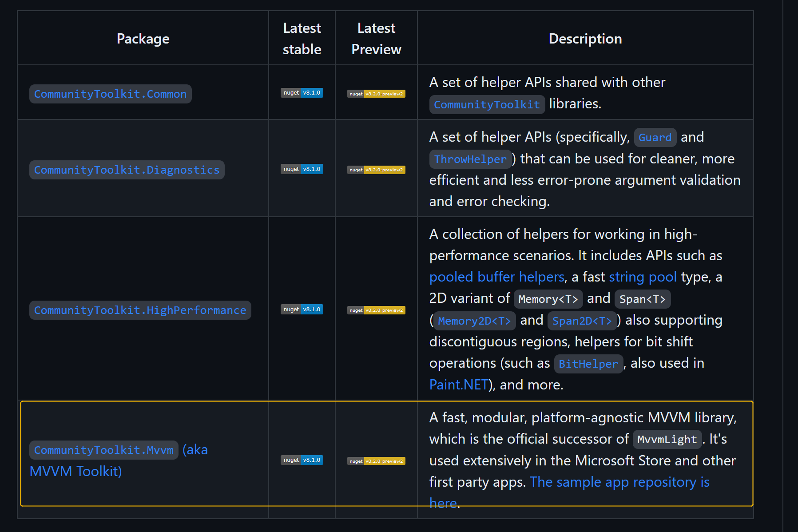This screenshot has height=532, width=798.
Task: Click the Span<T> inline code text
Action: click(x=642, y=299)
